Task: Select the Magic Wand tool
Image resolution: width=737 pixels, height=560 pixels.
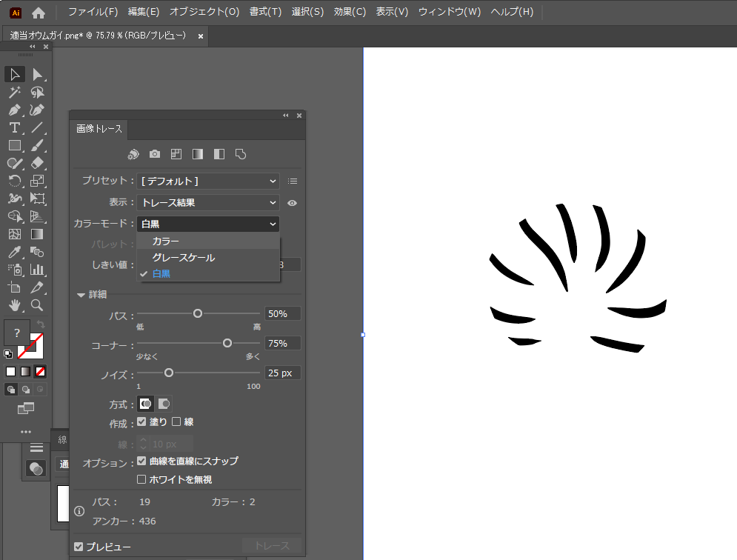Action: [x=14, y=92]
